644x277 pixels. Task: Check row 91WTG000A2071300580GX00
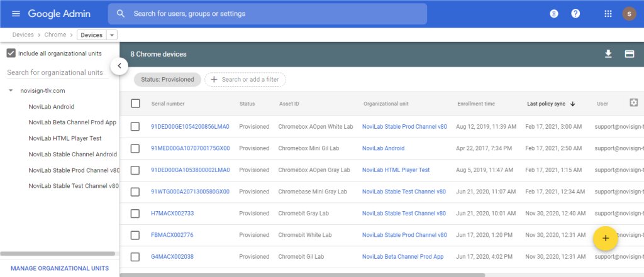click(135, 192)
